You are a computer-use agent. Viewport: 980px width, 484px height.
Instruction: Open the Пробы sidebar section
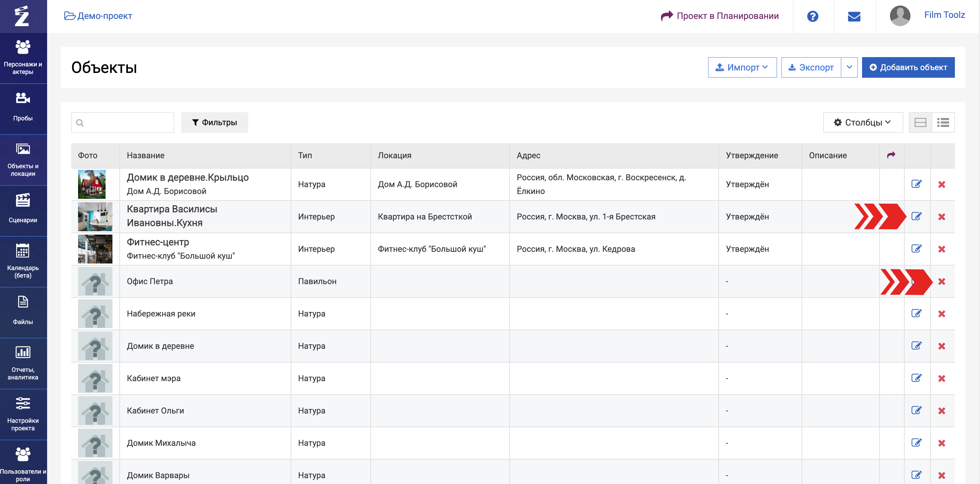pos(23,109)
